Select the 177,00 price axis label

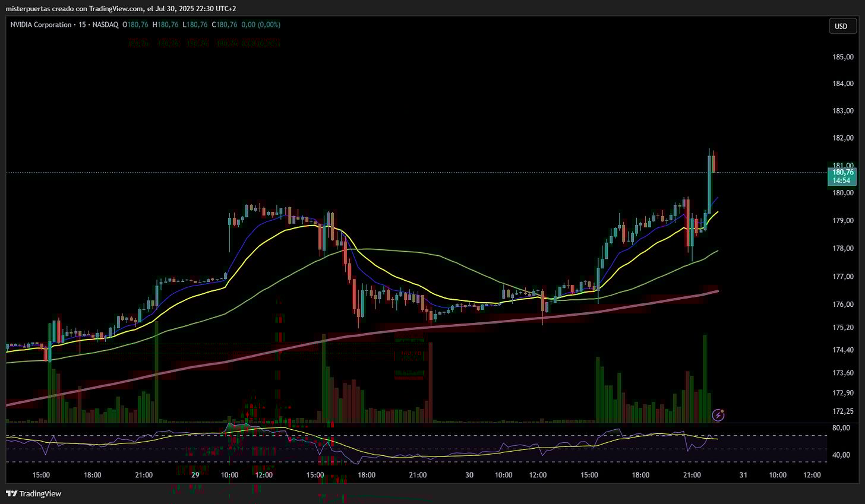tap(843, 277)
